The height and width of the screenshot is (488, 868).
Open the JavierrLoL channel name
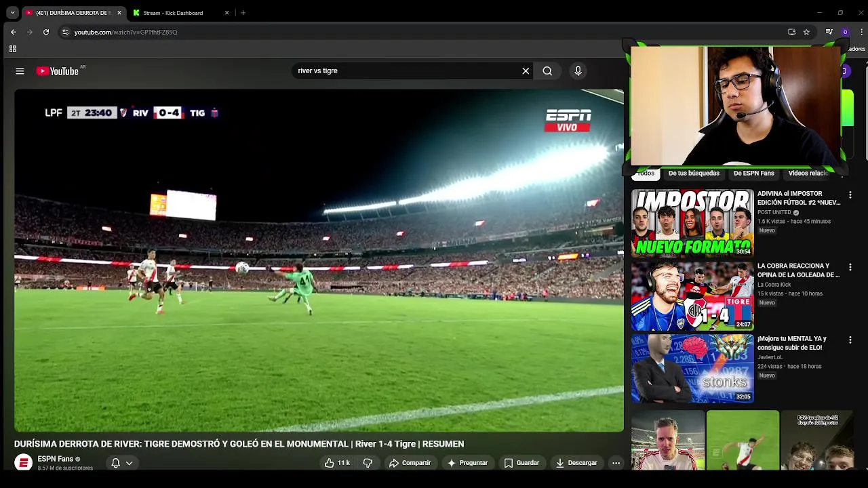coord(770,357)
